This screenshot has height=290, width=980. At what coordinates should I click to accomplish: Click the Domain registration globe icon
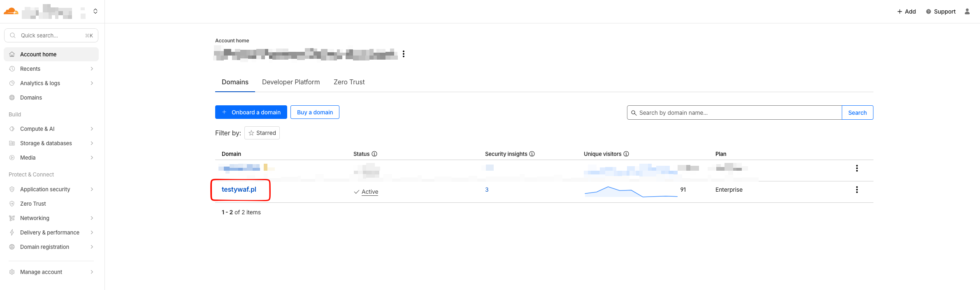tap(12, 247)
